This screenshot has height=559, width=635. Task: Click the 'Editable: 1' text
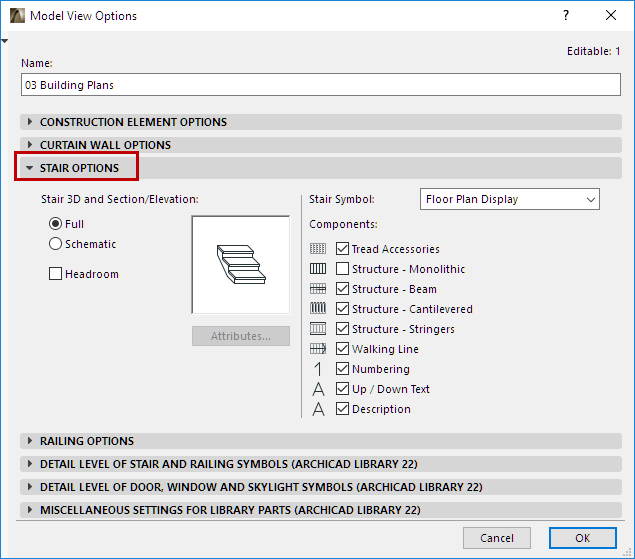[593, 51]
